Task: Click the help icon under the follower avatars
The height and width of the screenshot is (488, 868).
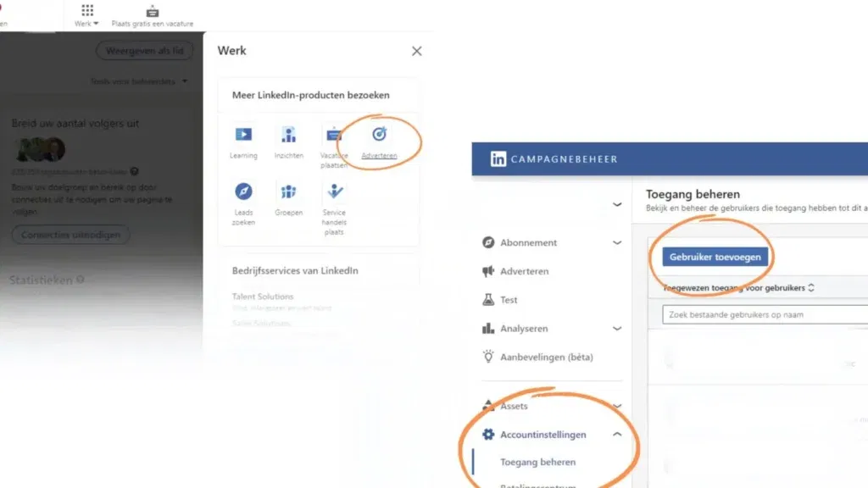Action: click(135, 171)
